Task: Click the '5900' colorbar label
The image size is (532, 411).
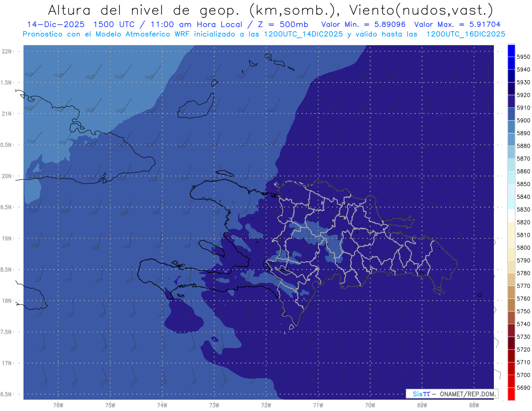Action: (523, 121)
